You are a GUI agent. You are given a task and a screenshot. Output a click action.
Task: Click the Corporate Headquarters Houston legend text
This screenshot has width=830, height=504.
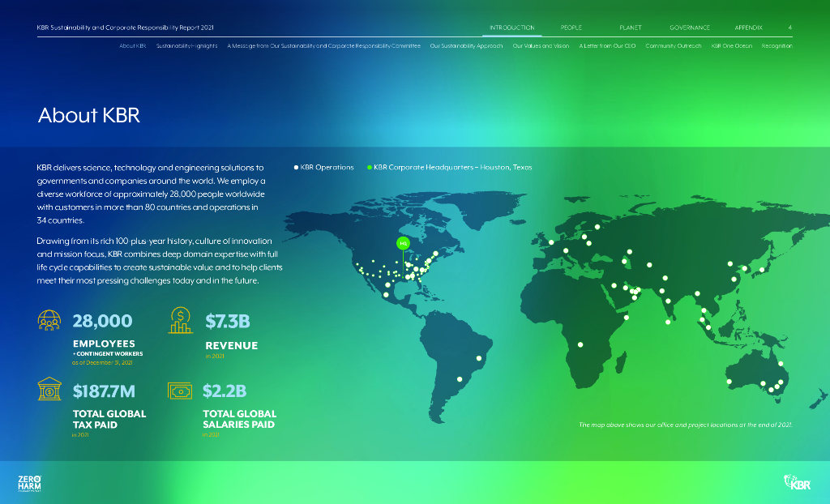click(452, 167)
